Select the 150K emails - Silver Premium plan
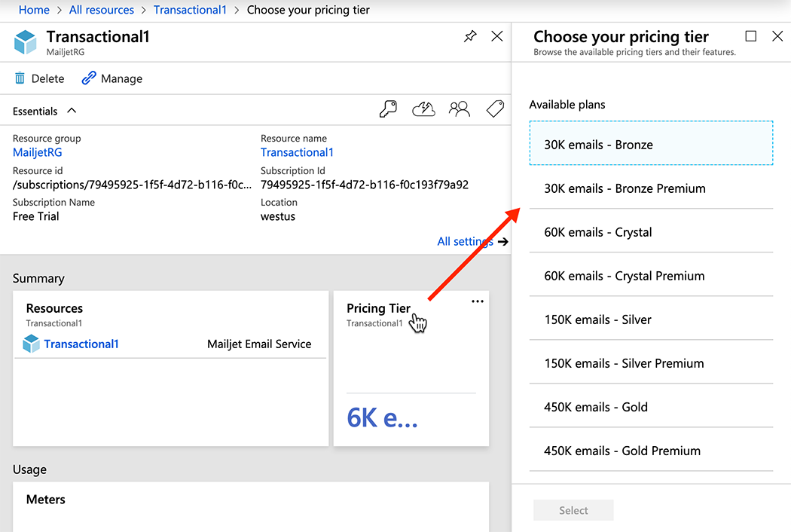 651,363
